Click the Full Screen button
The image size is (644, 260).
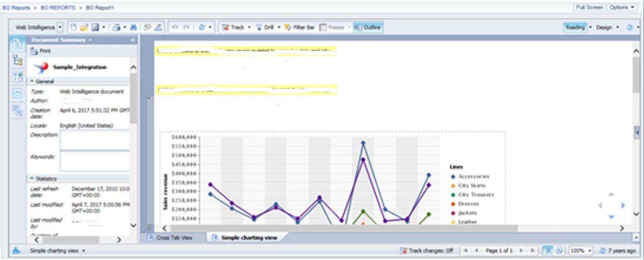(x=589, y=8)
